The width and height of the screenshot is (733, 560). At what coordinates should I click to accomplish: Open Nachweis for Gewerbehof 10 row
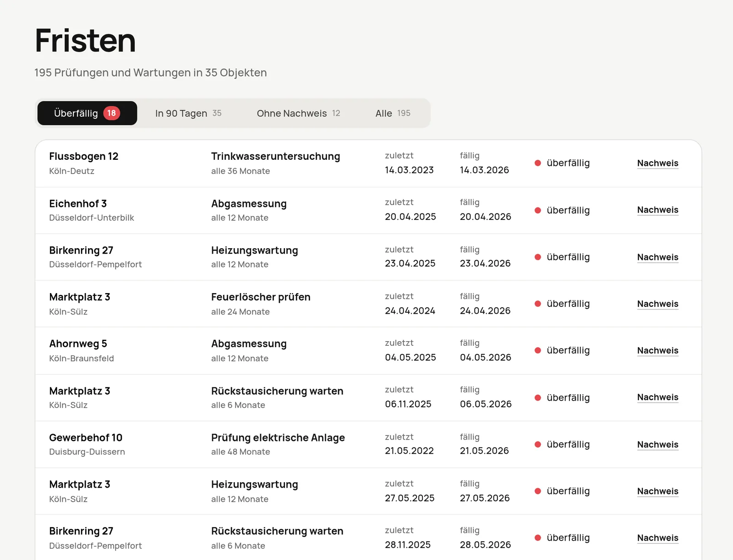(x=657, y=444)
